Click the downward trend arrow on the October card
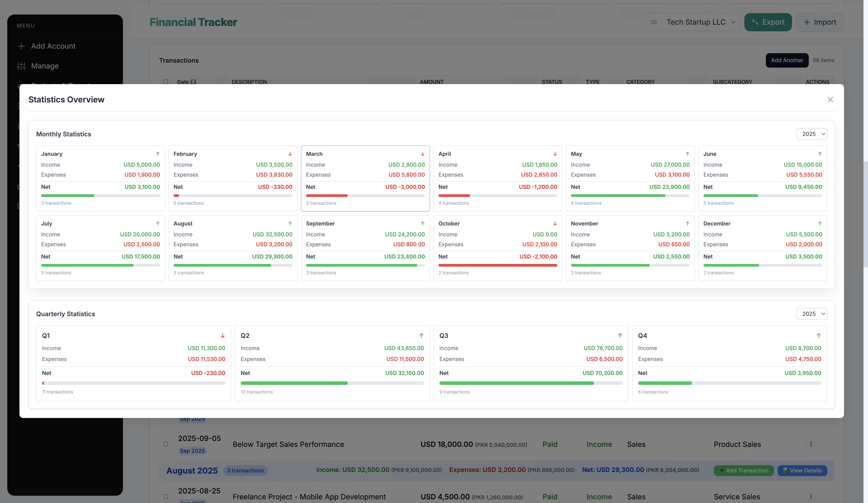868x503 pixels. pos(555,223)
